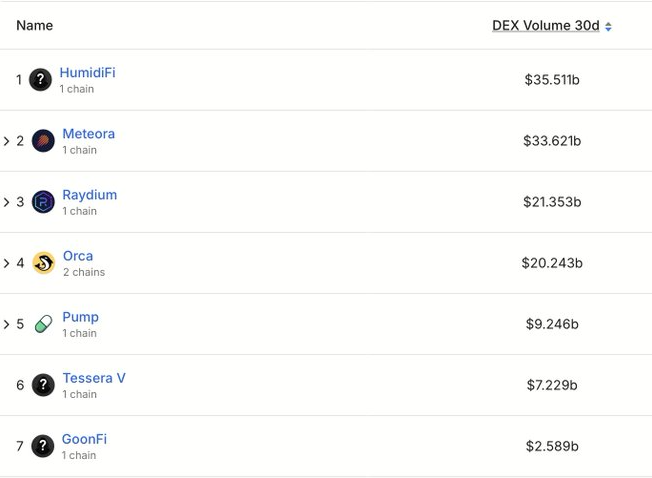Open the Raydium protocol link

(89, 195)
